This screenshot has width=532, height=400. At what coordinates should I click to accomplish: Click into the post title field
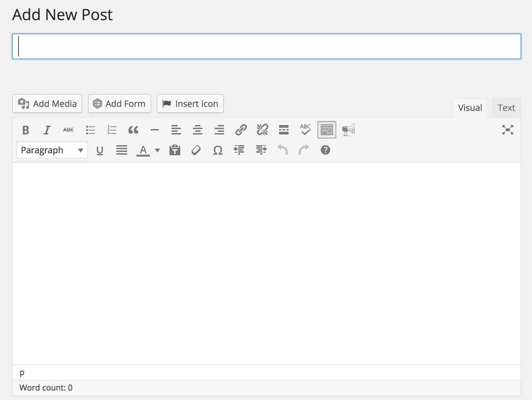coord(267,46)
